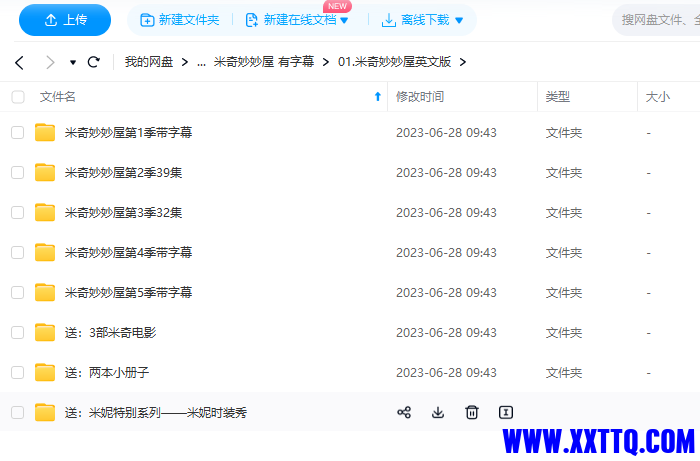This screenshot has height=461, width=700.
Task: Open folder name 米奇妙妙屋第2季39集
Action: tap(124, 173)
